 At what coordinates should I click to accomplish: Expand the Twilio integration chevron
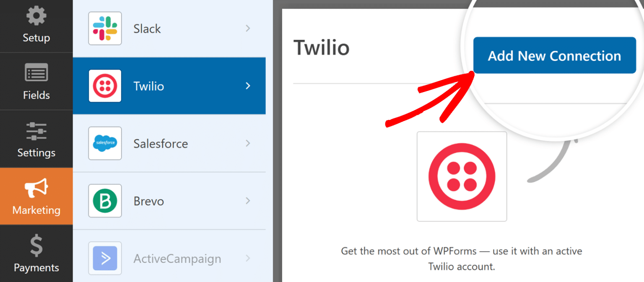click(248, 86)
